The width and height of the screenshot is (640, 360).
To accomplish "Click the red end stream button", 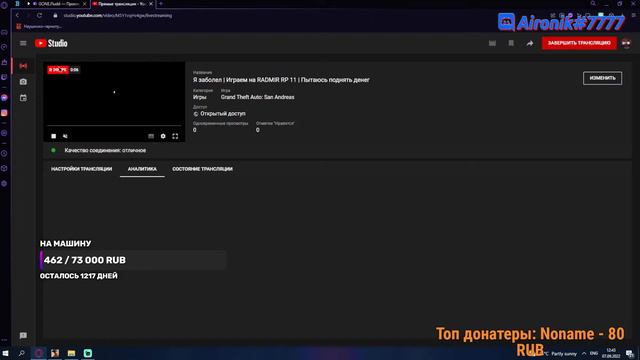I will [579, 43].
